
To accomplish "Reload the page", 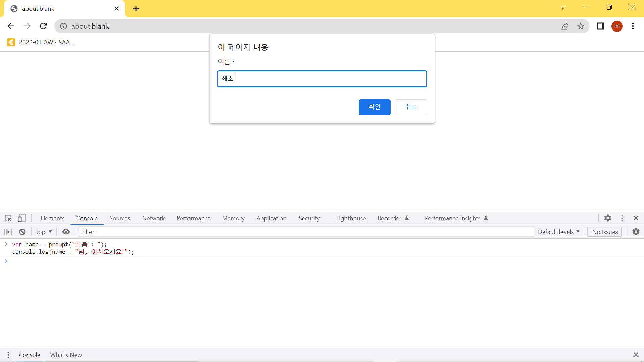I will 43,26.
